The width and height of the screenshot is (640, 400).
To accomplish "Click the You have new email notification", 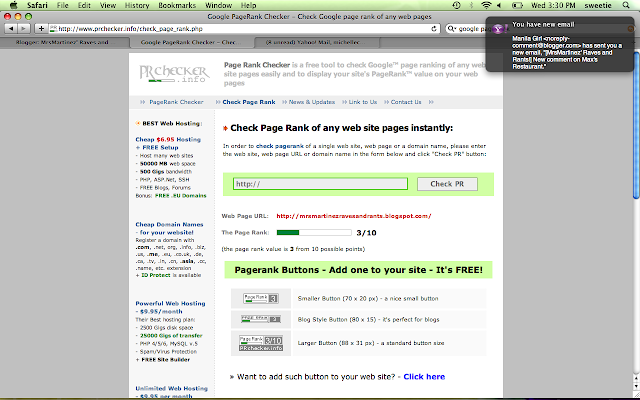I will tap(559, 44).
